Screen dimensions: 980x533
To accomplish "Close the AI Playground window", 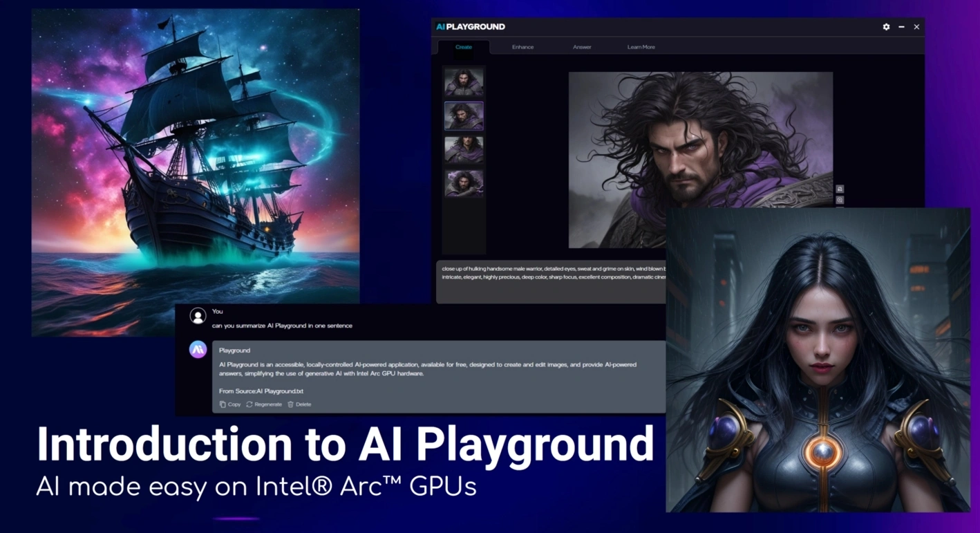I will click(916, 27).
